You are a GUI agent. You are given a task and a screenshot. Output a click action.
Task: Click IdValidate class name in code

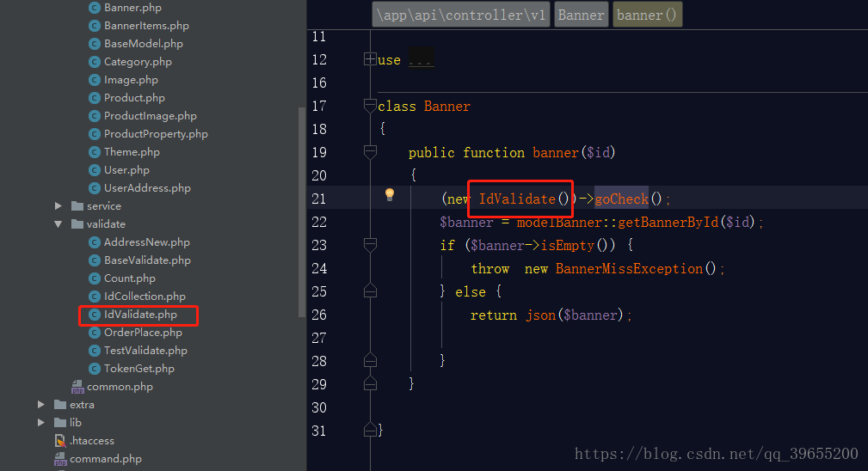pyautogui.click(x=517, y=199)
